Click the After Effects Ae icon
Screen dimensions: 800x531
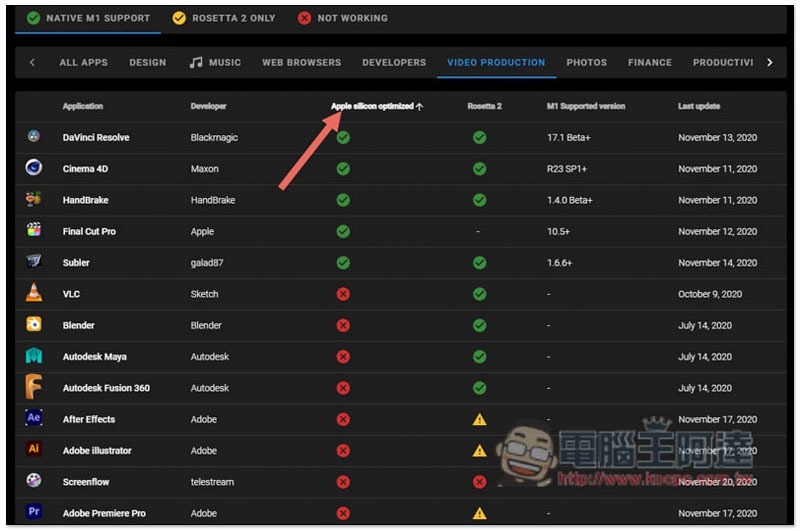pos(34,417)
